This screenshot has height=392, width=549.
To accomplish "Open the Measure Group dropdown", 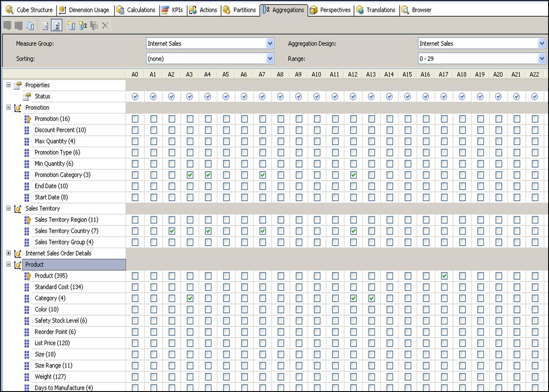I will (x=270, y=43).
